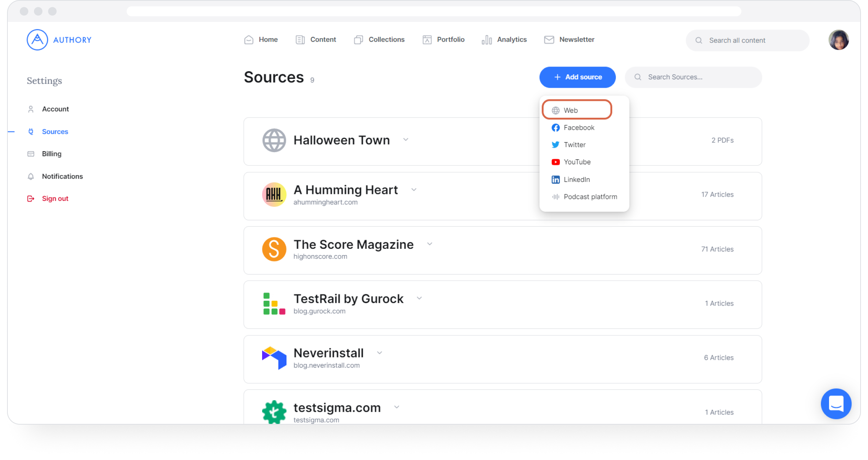Expand the A Humming Heart chevron
This screenshot has width=868, height=460.
tap(414, 190)
